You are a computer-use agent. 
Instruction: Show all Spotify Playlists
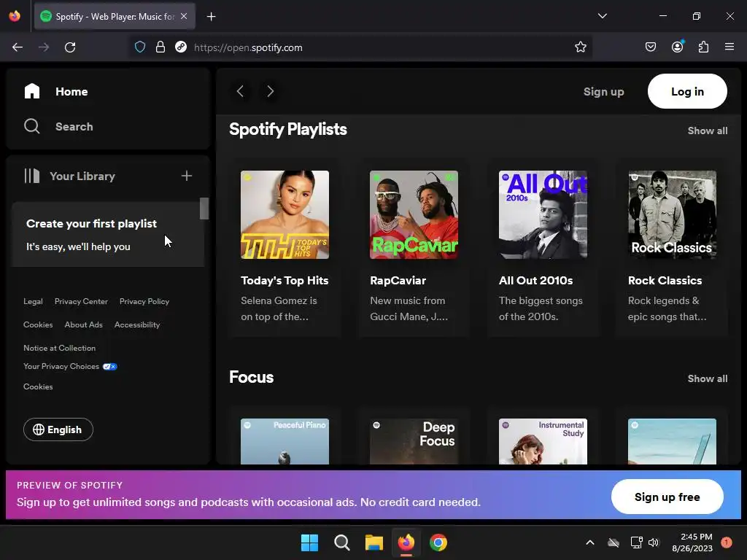click(x=708, y=131)
